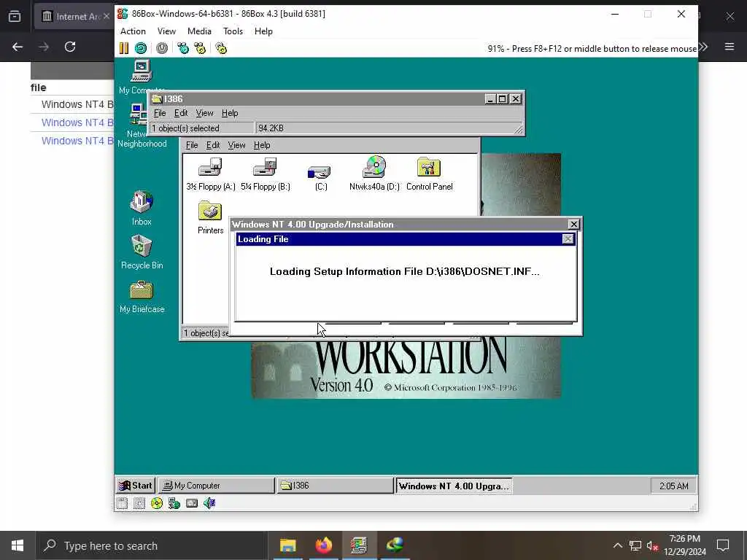Screen dimensions: 747x560
Task: Click the sound speaker status bar icon in 86Box
Action: coord(209,503)
